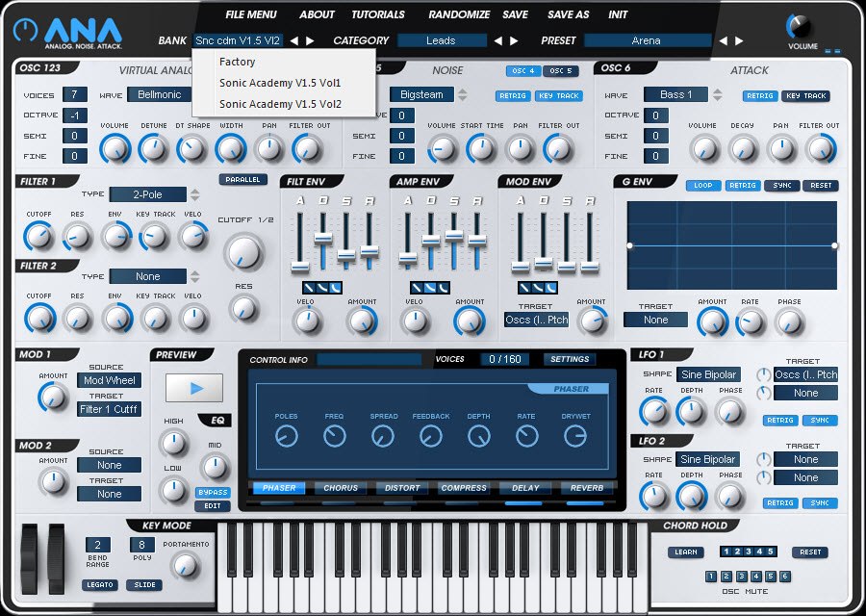This screenshot has width=866, height=616.
Task: Toggle Noise Retrig button
Action: [513, 95]
